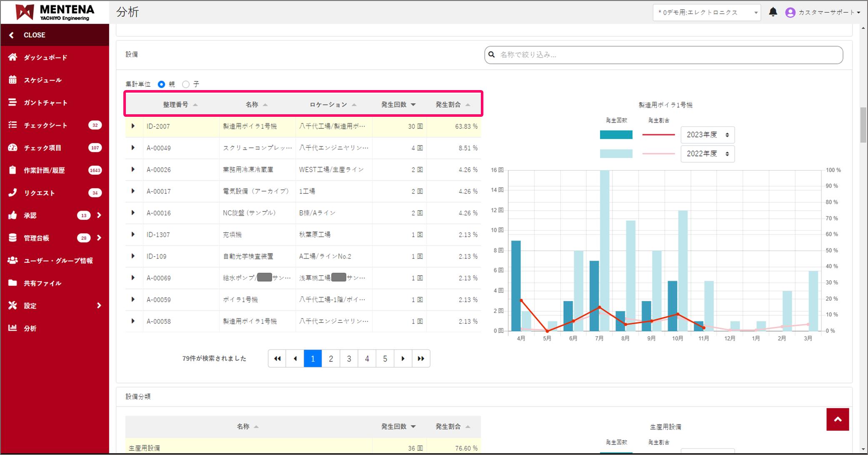Click the notification bell icon
This screenshot has height=455, width=868.
point(773,12)
